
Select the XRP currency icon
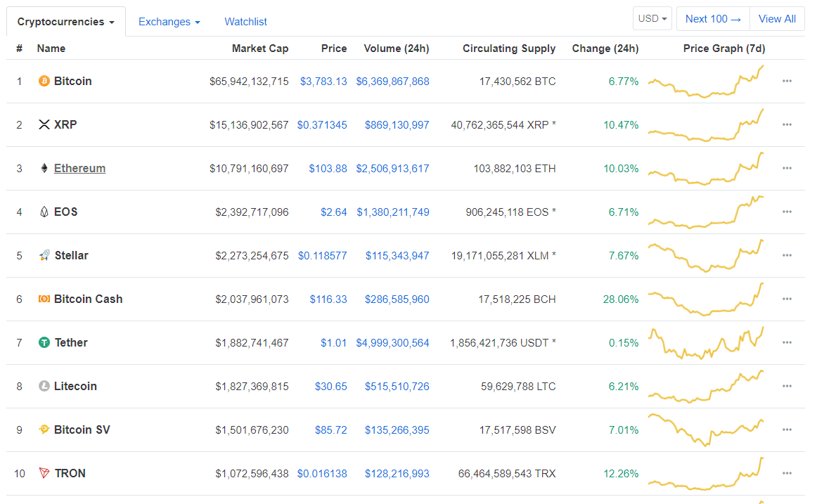click(43, 124)
